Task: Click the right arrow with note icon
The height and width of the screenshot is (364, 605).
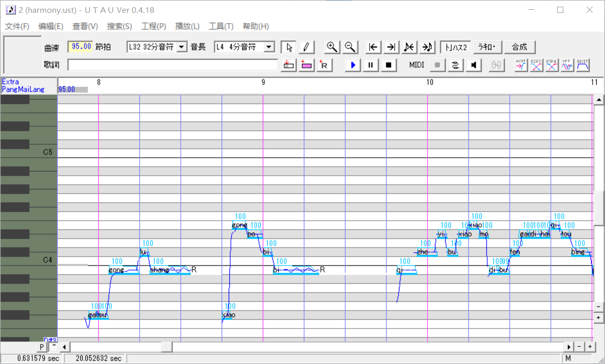Action: [427, 47]
